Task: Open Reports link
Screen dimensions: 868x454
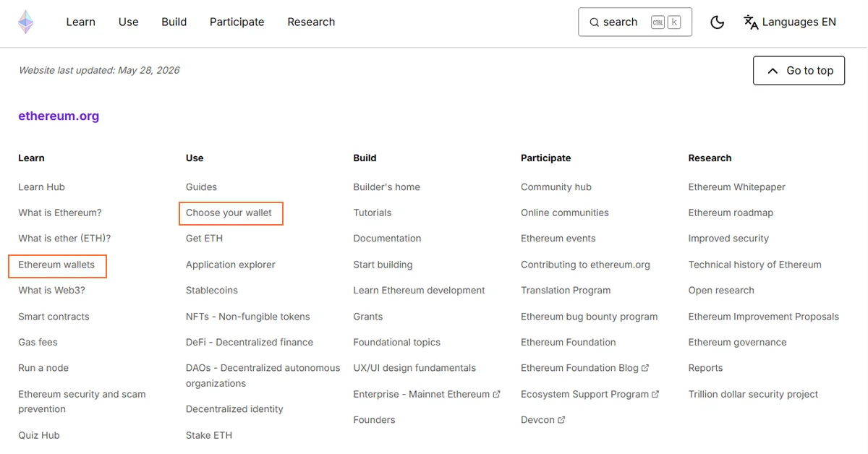Action: (706, 368)
